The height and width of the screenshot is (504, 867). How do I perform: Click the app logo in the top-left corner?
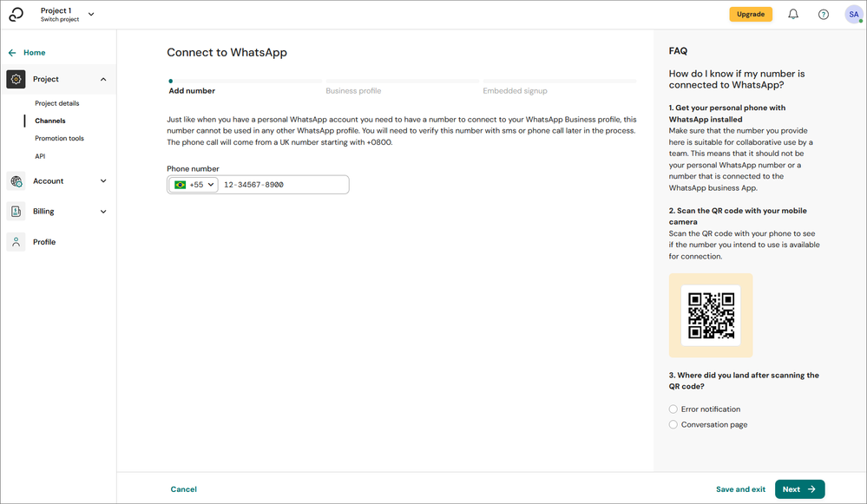tap(16, 15)
